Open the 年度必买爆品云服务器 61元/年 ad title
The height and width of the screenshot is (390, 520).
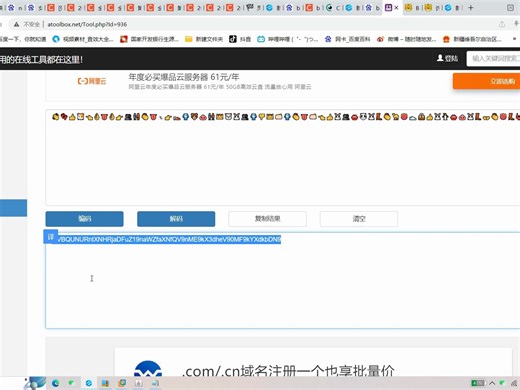point(184,77)
